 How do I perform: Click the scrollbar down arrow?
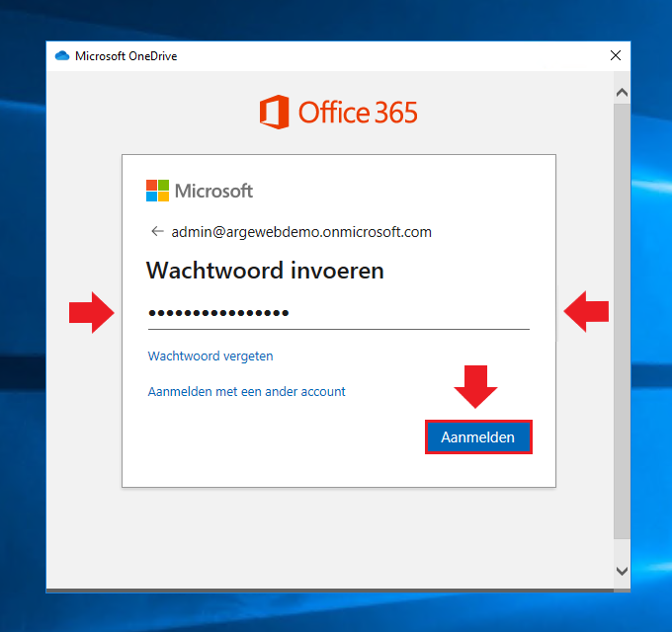pyautogui.click(x=622, y=571)
